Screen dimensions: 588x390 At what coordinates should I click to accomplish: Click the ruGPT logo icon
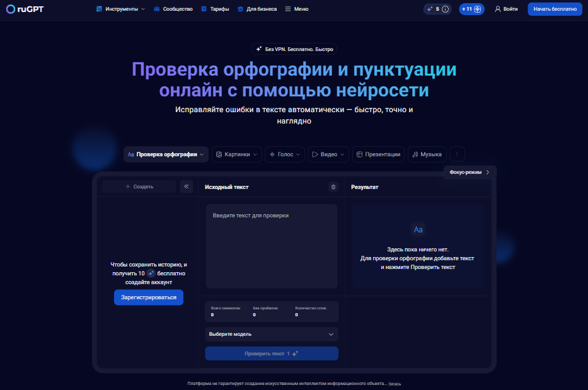click(10, 9)
